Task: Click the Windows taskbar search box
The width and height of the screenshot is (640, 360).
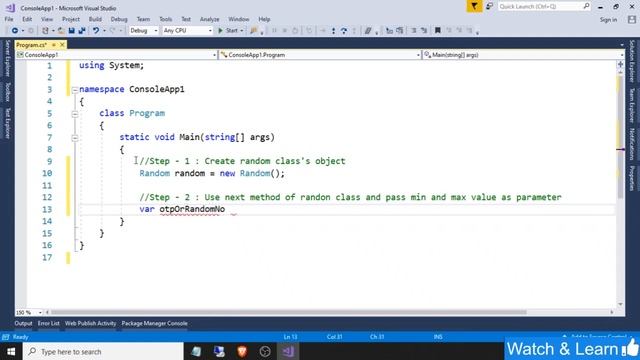Action: [x=103, y=351]
